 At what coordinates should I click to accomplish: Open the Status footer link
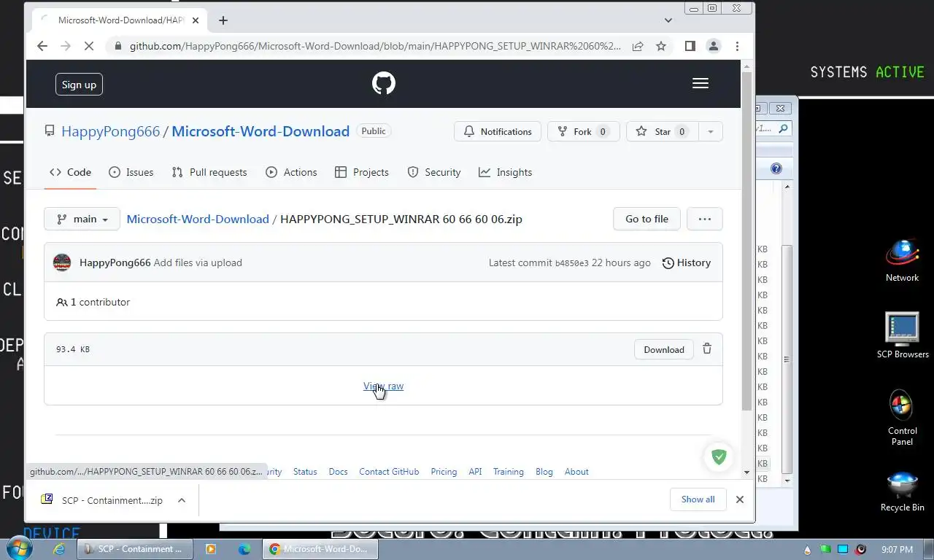point(305,472)
